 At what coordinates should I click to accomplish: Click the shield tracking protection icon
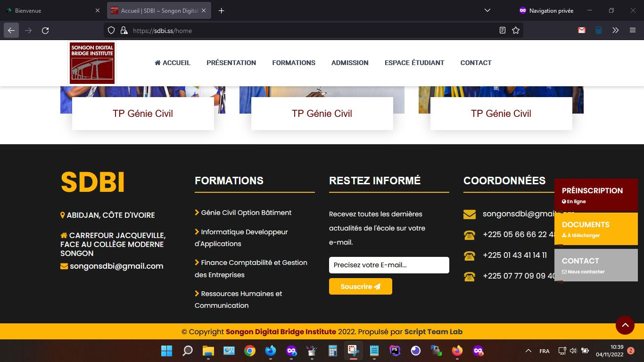pyautogui.click(x=111, y=31)
